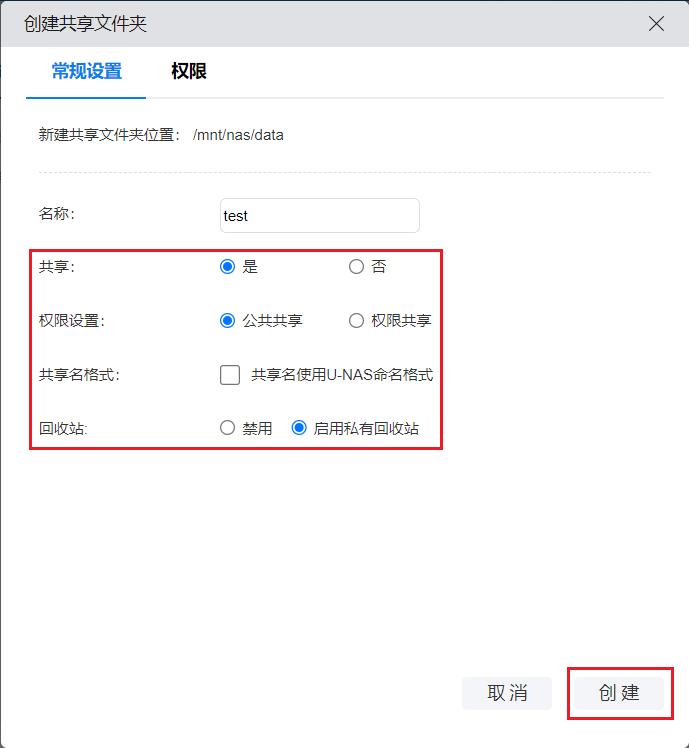689x748 pixels.
Task: Click the 创建共享文件夹 dialog title
Action: (x=85, y=23)
